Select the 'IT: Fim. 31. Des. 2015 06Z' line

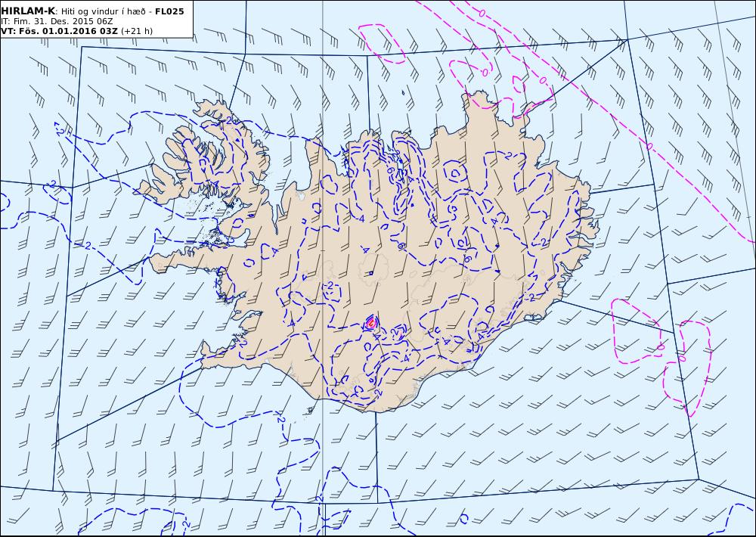[57, 21]
